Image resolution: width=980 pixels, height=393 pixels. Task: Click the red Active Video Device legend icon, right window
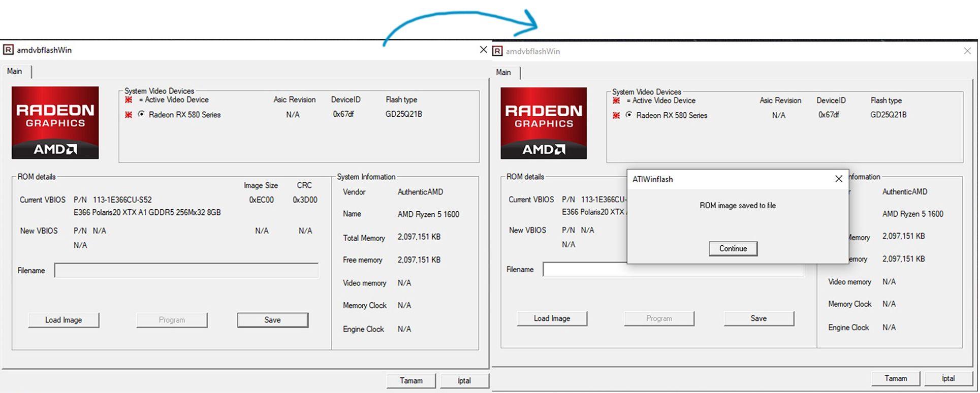616,101
